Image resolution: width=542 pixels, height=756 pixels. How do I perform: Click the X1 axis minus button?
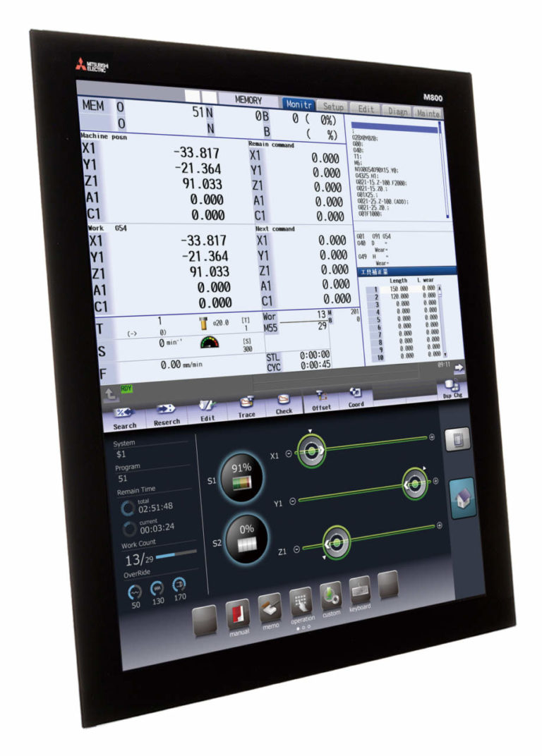click(x=289, y=453)
